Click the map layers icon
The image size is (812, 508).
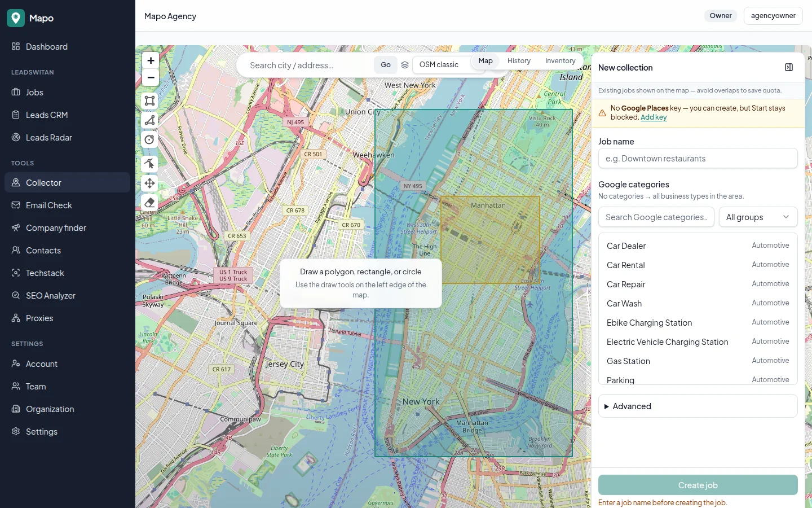[405, 65]
